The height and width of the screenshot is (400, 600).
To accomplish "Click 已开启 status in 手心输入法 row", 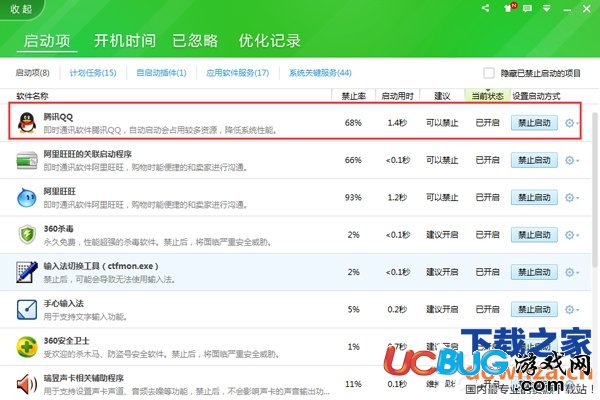I will 487,309.
